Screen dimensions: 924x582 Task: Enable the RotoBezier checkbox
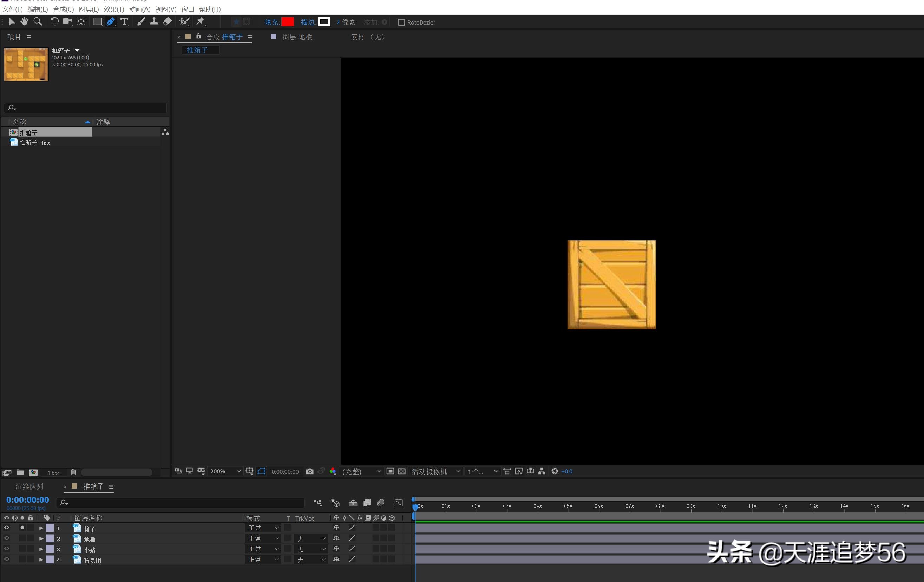coord(401,22)
